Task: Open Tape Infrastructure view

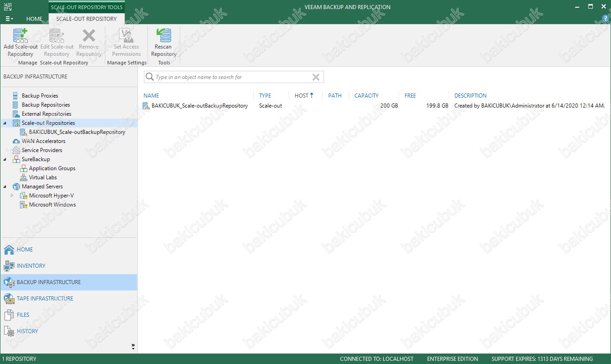Action: click(45, 299)
